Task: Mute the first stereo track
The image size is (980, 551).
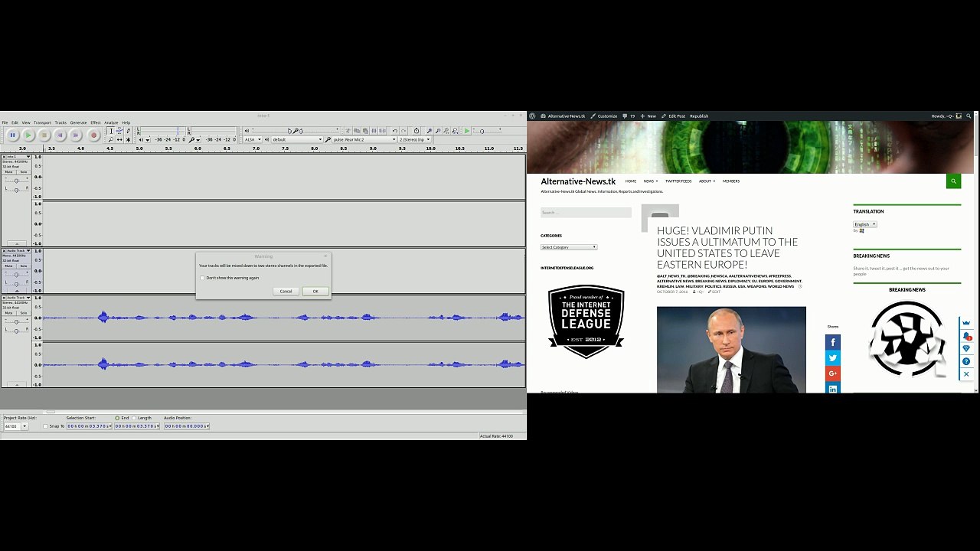Action: pyautogui.click(x=9, y=172)
